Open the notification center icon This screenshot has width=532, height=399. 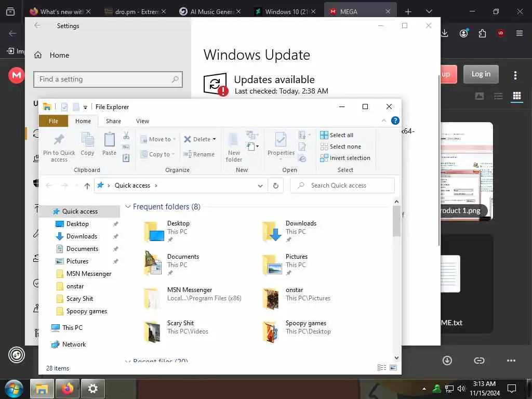[512, 388]
